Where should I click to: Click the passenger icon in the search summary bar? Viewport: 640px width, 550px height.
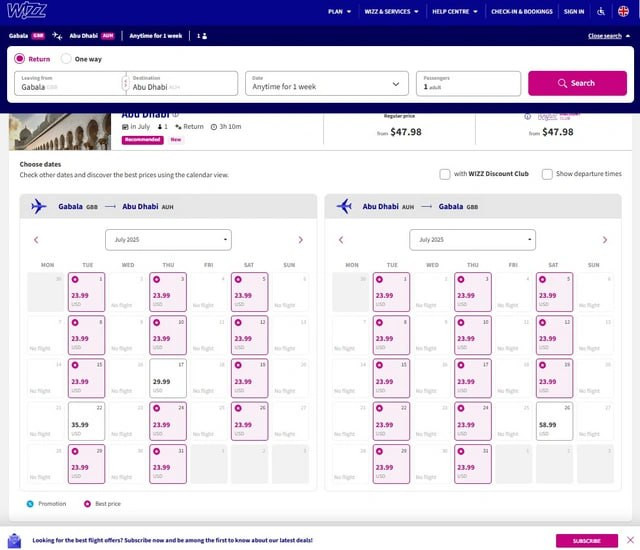pos(204,36)
